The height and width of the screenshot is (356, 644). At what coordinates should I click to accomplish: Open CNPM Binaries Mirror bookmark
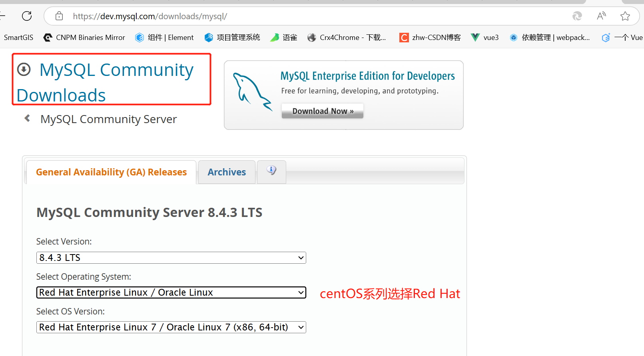click(84, 38)
